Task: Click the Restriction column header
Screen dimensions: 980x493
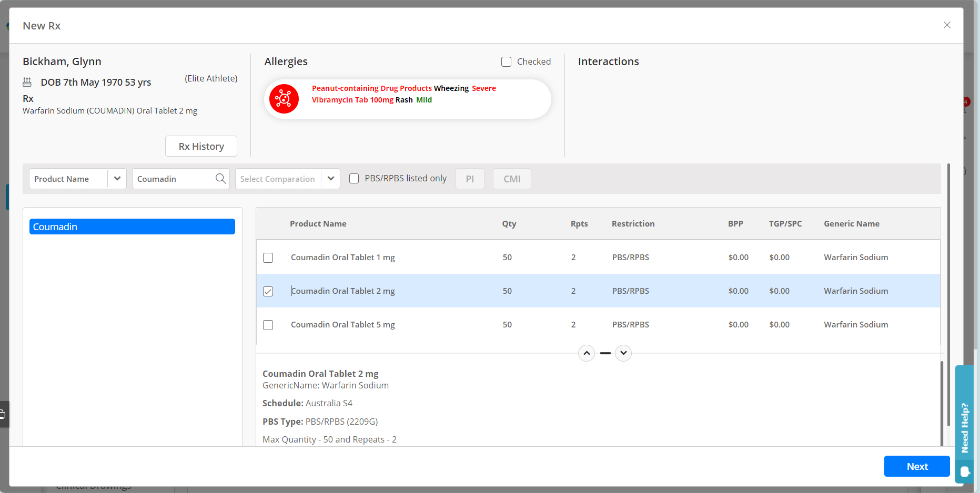Action: tap(633, 224)
